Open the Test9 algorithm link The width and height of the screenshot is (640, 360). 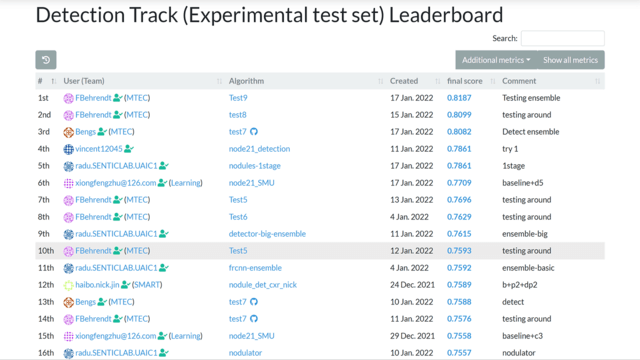click(238, 98)
